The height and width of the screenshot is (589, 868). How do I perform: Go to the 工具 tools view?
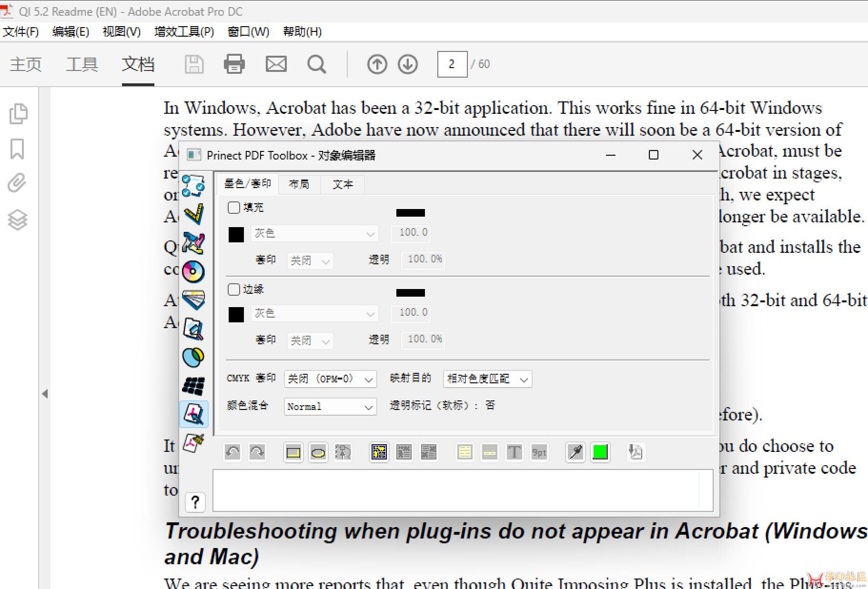click(x=82, y=64)
